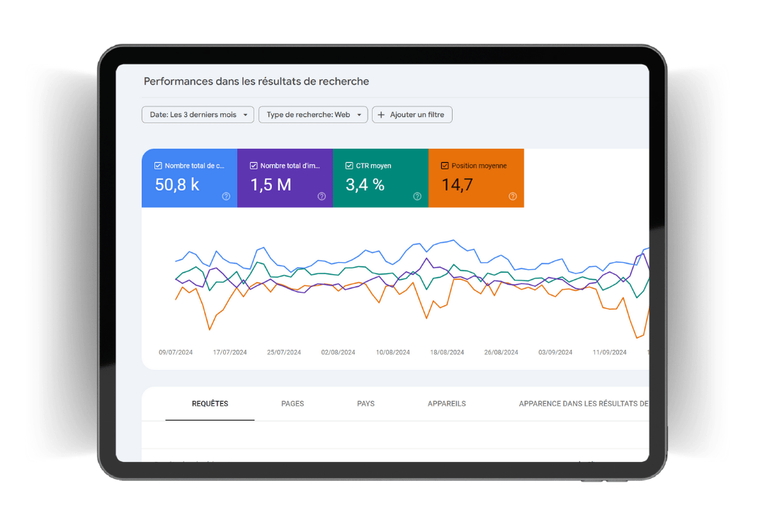The width and height of the screenshot is (765, 532).
Task: Click the Performances dans les résultats heading
Action: point(256,81)
